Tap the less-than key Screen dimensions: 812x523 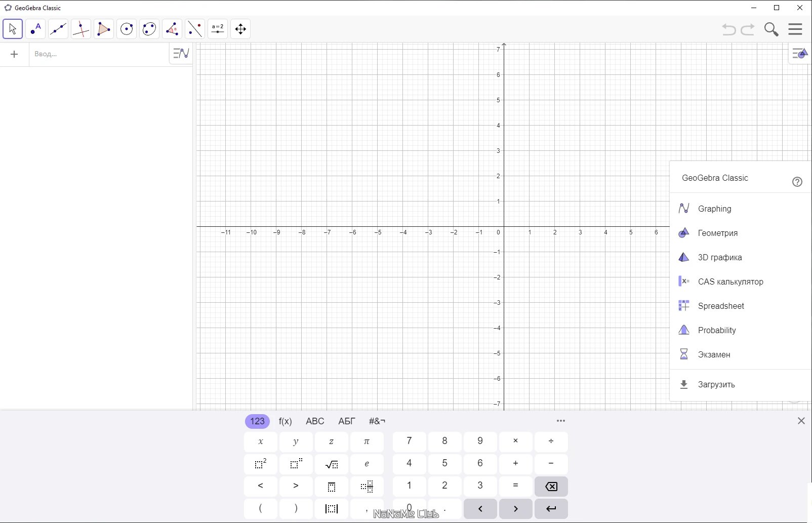[x=261, y=486]
